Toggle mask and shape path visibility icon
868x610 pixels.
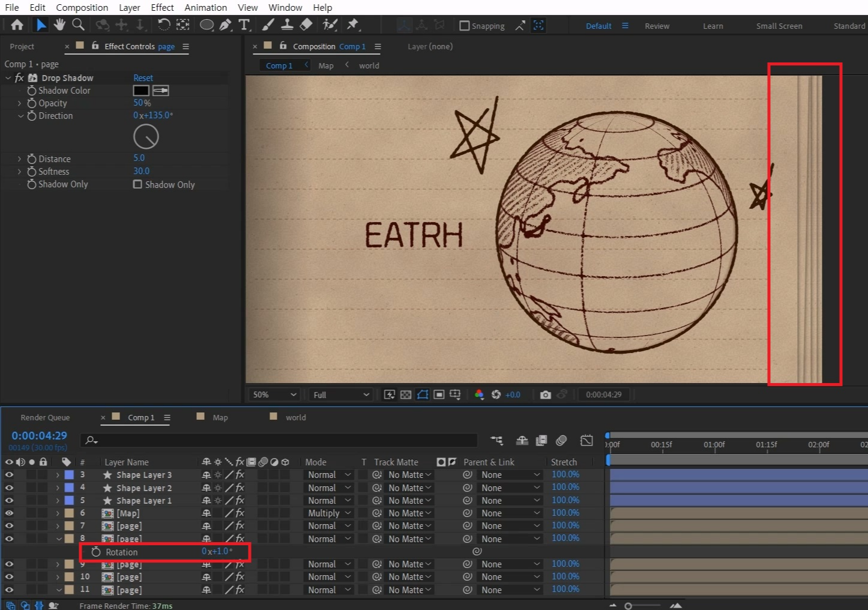coord(423,394)
